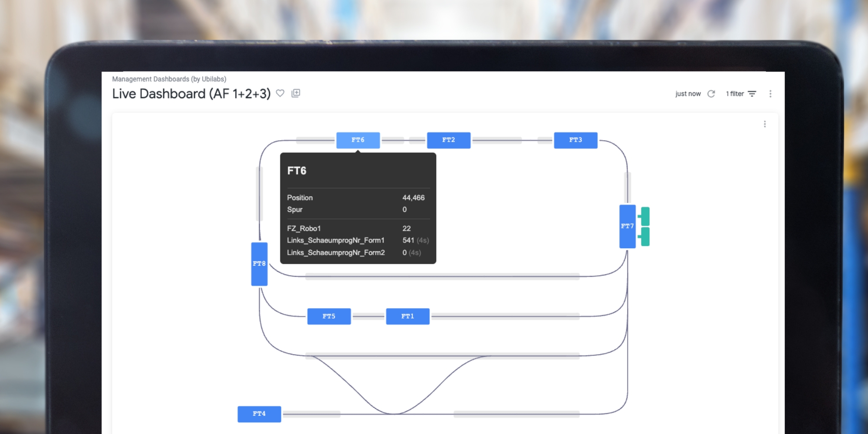The width and height of the screenshot is (868, 434).
Task: Click lower teal block beside FT7
Action: [x=645, y=237]
